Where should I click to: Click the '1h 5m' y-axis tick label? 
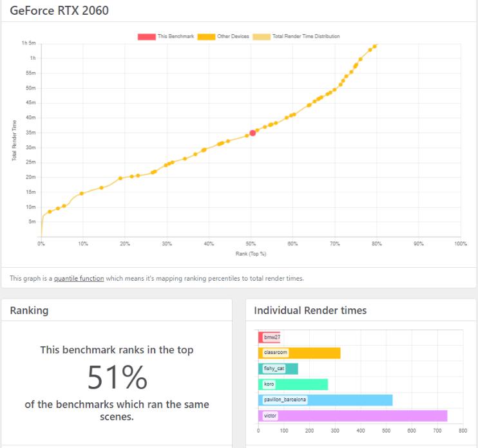tap(28, 43)
